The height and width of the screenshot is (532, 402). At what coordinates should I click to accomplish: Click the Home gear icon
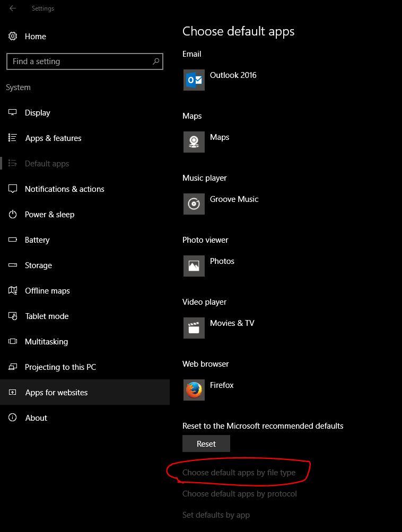[13, 36]
